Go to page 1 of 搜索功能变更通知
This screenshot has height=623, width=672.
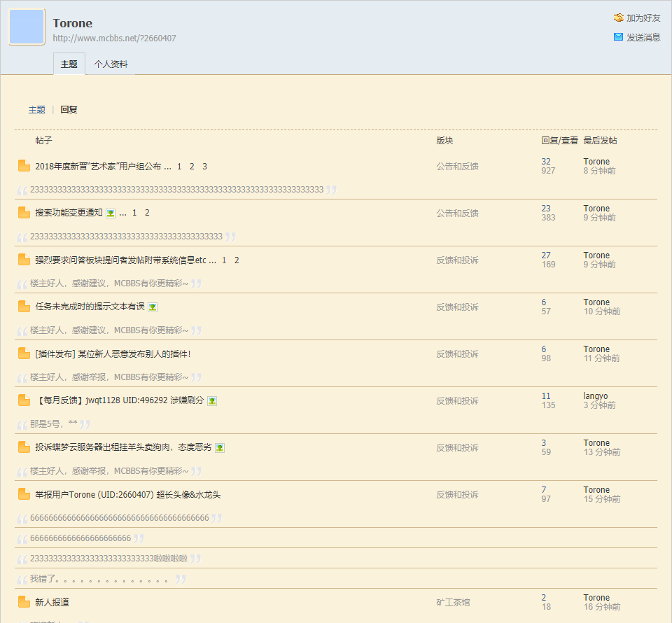coord(134,213)
